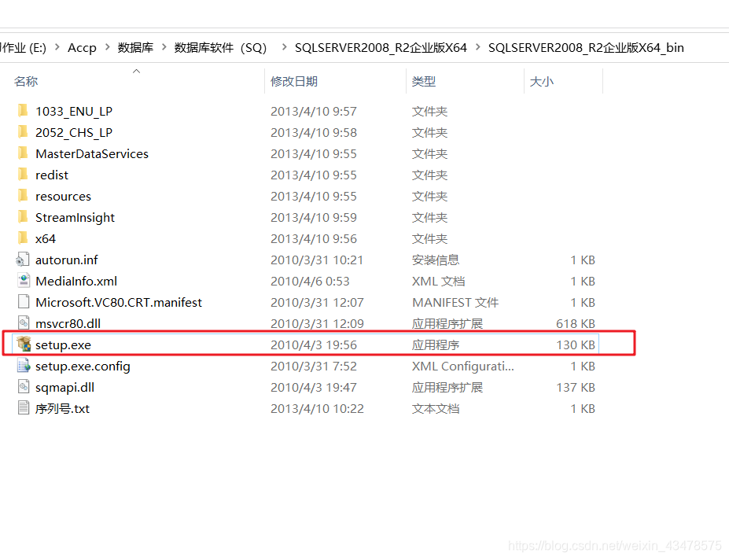Image resolution: width=729 pixels, height=560 pixels.
Task: Click the 序列号.txt file icon
Action: (24, 408)
